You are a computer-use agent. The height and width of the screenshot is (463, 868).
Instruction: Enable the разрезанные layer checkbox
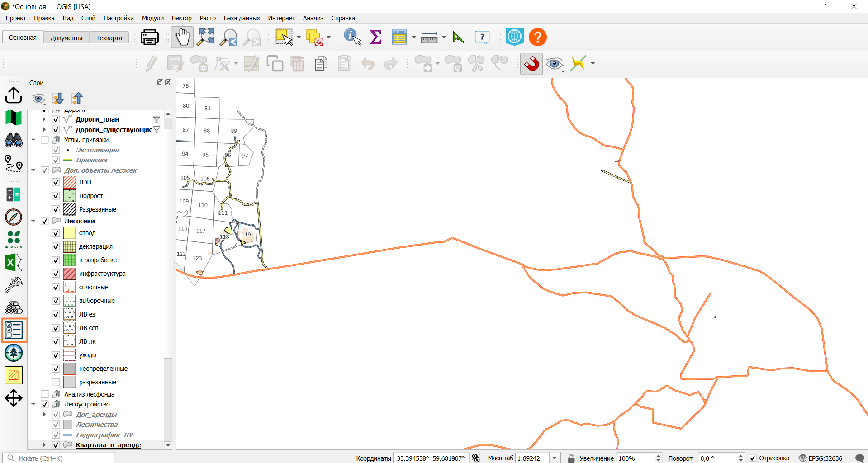(x=56, y=382)
